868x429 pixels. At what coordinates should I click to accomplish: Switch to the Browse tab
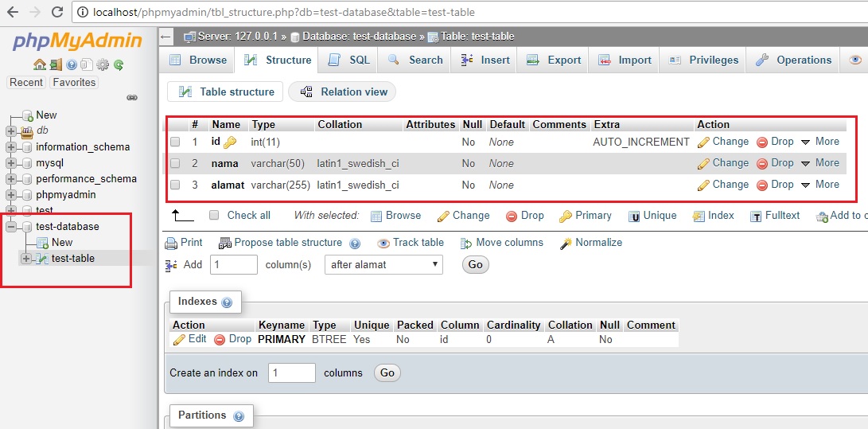pos(197,60)
